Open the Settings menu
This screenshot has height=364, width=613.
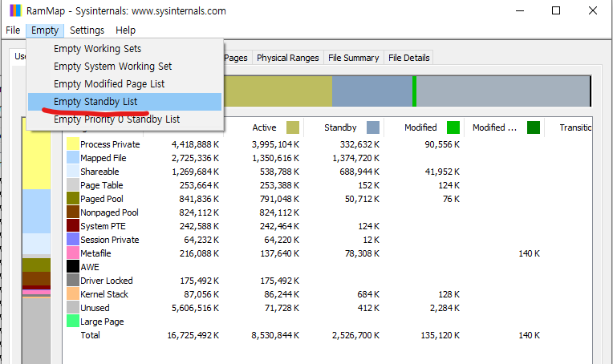point(87,30)
